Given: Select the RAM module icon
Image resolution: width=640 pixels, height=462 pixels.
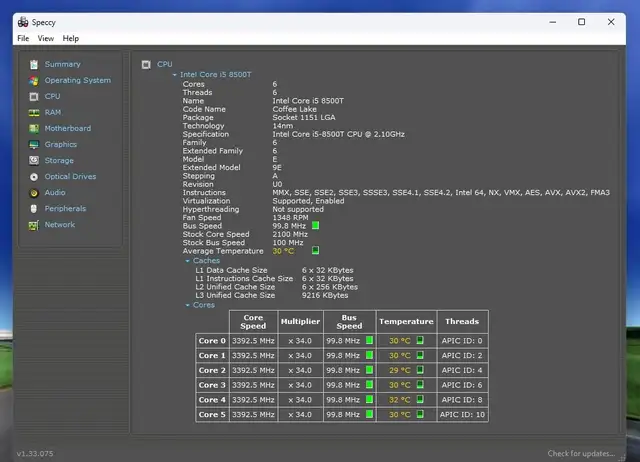Looking at the screenshot, I should click(x=34, y=113).
